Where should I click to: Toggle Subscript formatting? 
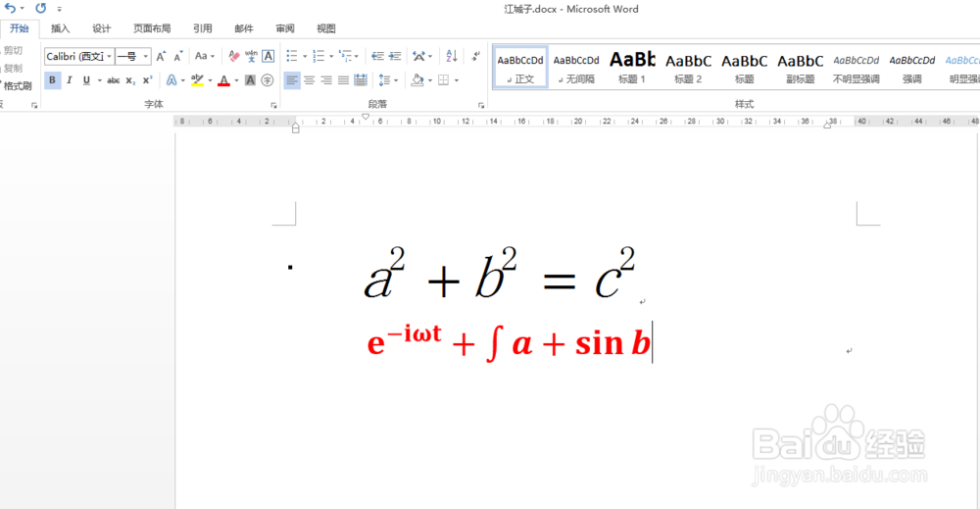point(130,80)
